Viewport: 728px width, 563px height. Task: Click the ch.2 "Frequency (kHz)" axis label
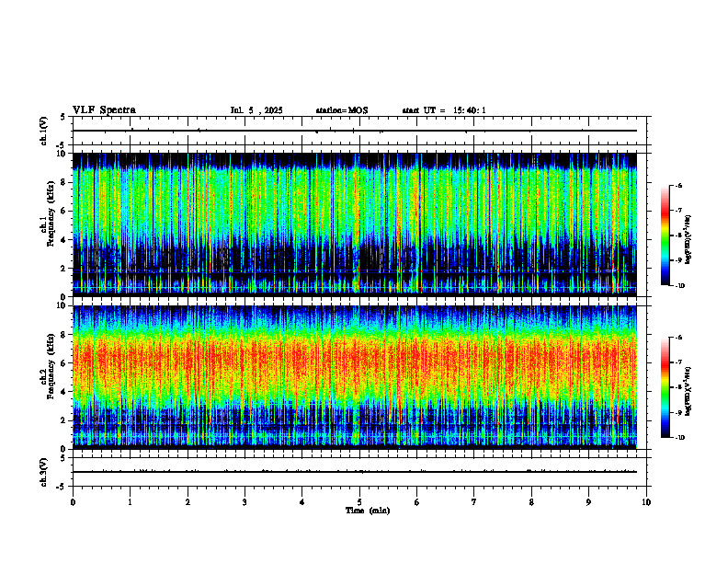click(51, 366)
